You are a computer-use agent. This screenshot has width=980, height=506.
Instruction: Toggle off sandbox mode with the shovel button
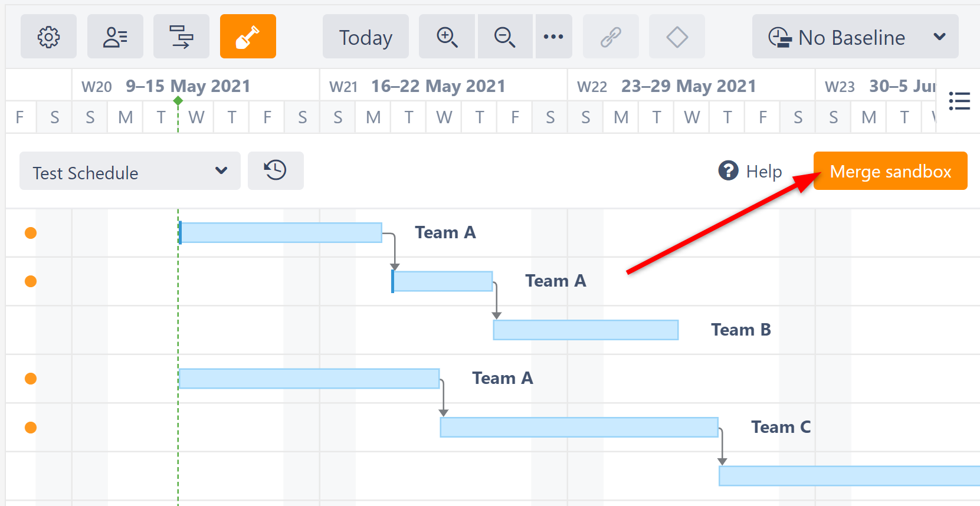click(x=248, y=36)
